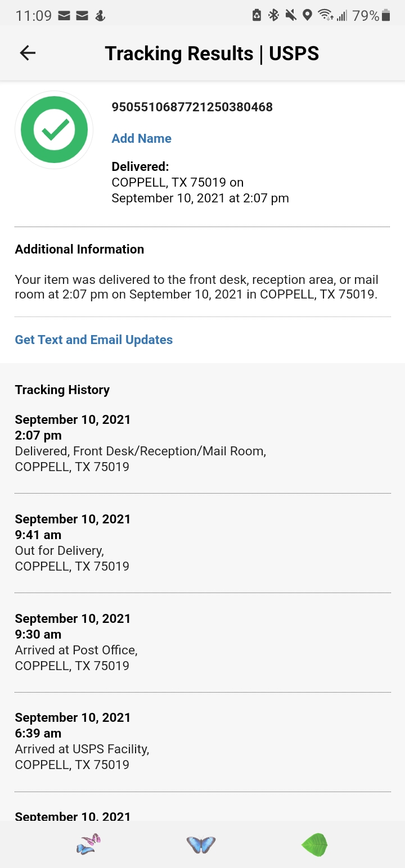The width and height of the screenshot is (405, 868).
Task: Tap the Additional Information heading
Action: click(x=79, y=249)
